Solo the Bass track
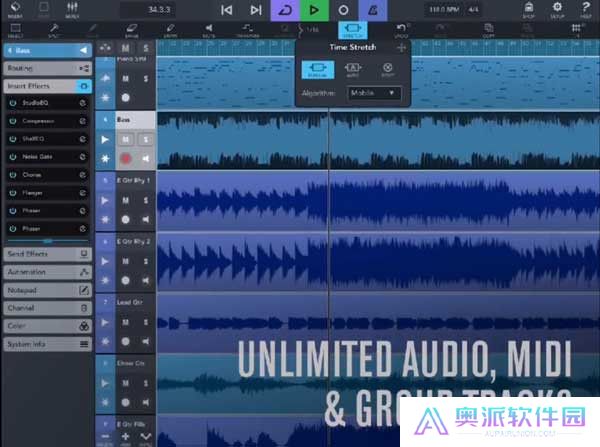This screenshot has height=447, width=600. pyautogui.click(x=146, y=140)
